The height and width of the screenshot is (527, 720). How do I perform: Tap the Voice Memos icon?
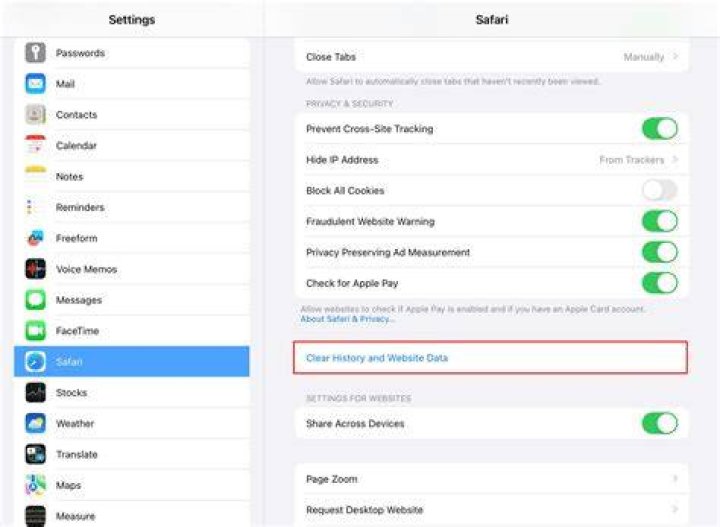35,269
